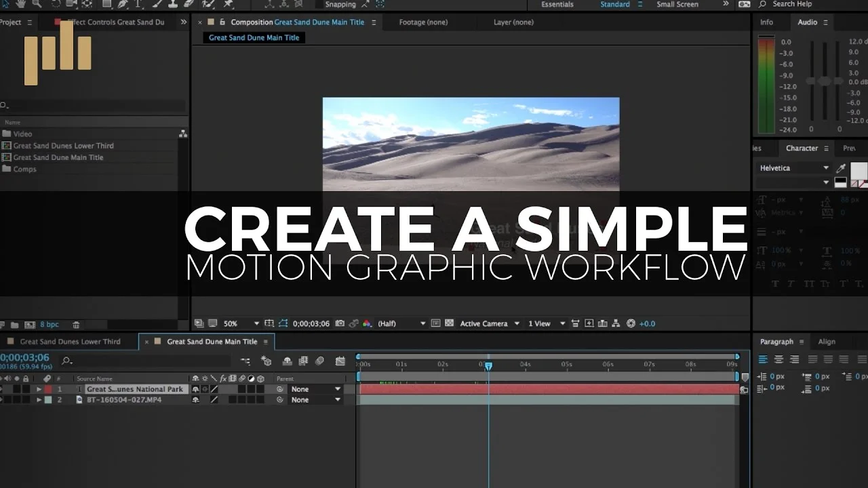The height and width of the screenshot is (488, 868).
Task: Toggle the Motion Blur icon in timeline
Action: (320, 361)
